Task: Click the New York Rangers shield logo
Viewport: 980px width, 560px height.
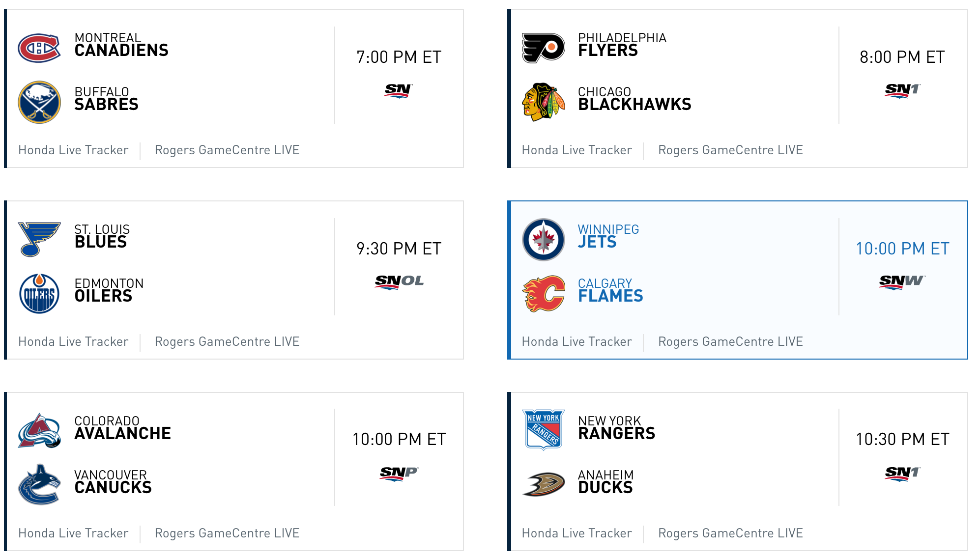Action: click(543, 430)
